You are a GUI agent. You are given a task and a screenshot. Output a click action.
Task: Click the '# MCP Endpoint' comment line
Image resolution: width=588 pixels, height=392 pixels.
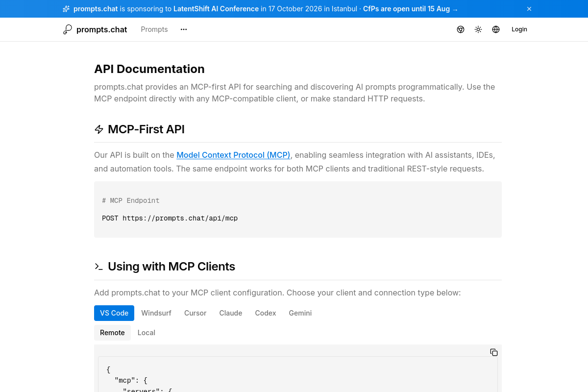click(x=131, y=200)
